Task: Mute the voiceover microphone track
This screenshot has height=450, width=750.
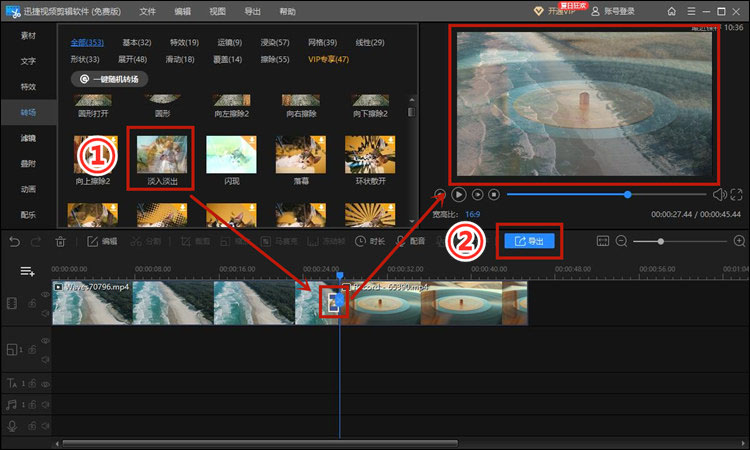Action: (45, 426)
